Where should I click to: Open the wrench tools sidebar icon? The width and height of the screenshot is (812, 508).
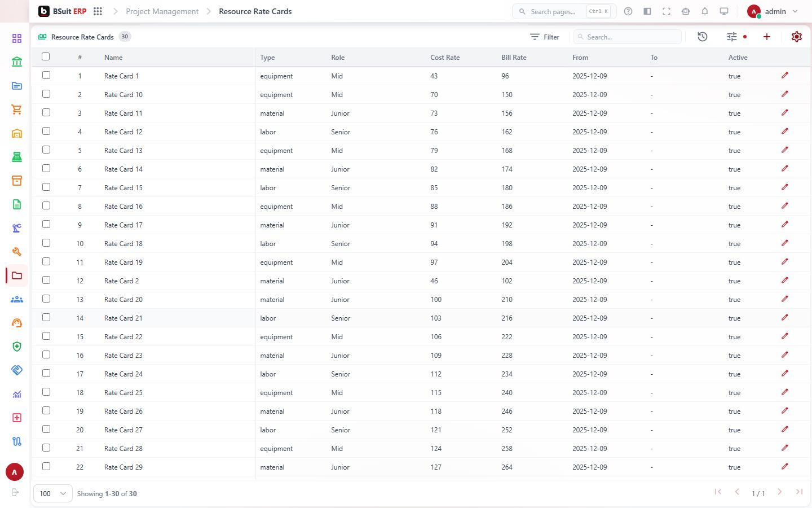point(17,252)
